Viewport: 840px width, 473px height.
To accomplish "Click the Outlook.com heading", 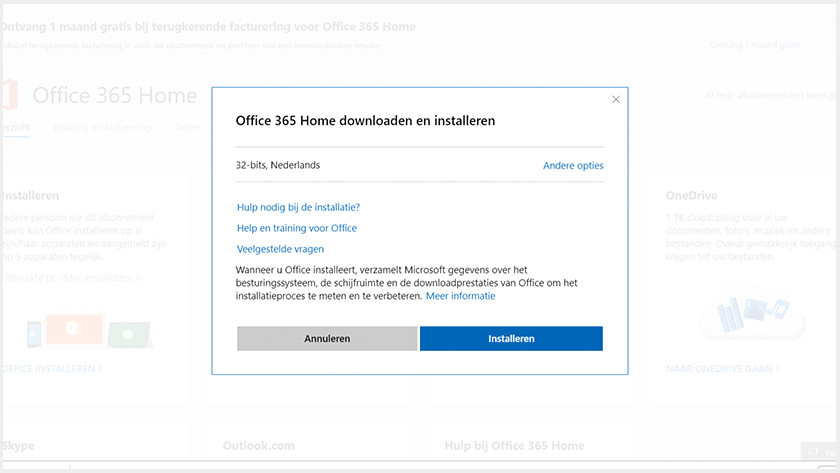I will pyautogui.click(x=259, y=446).
